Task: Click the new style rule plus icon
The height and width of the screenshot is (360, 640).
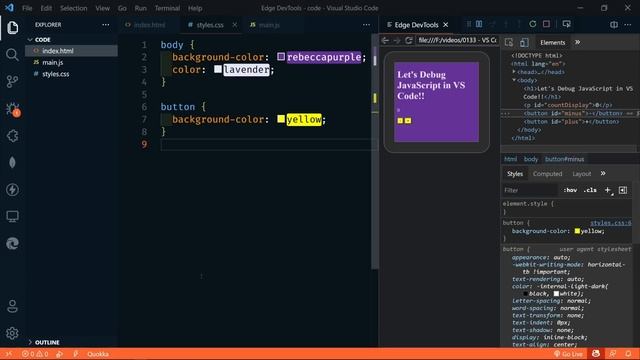Action: (x=608, y=190)
